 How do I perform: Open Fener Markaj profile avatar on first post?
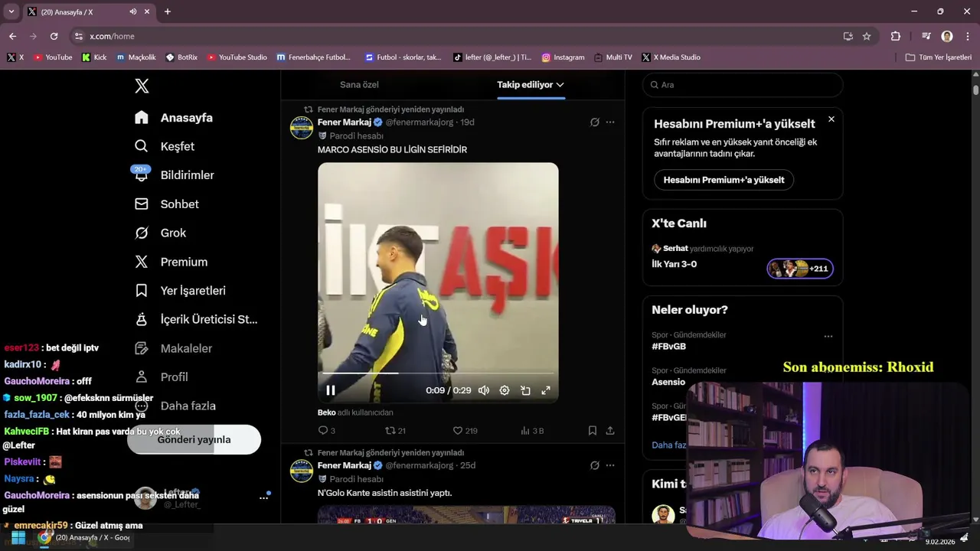point(302,127)
